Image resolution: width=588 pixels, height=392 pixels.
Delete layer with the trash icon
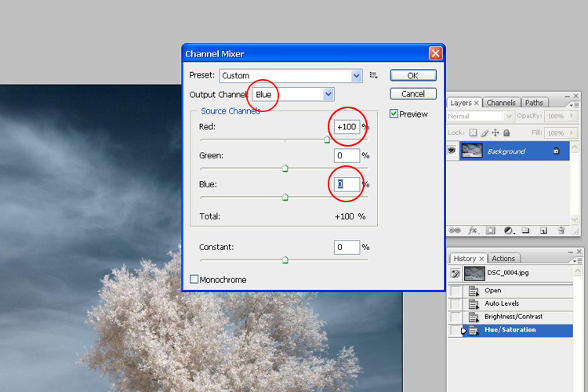561,230
